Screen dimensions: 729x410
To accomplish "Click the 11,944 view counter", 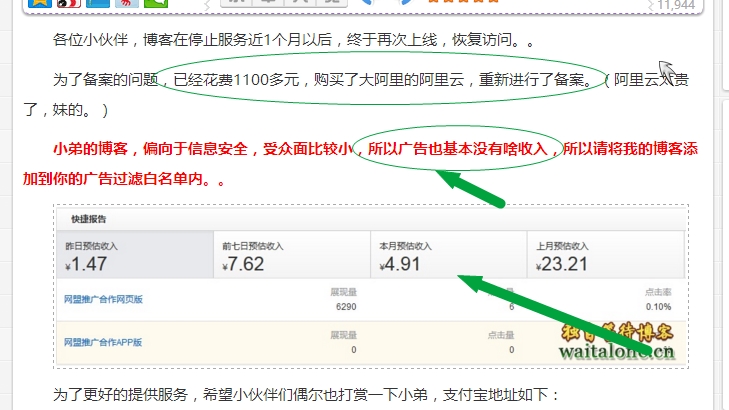I will [x=675, y=5].
